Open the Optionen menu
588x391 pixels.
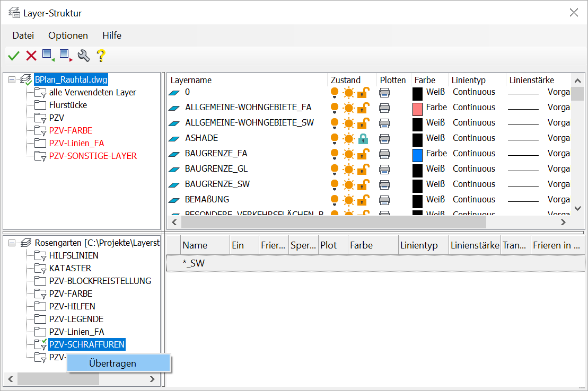point(68,35)
